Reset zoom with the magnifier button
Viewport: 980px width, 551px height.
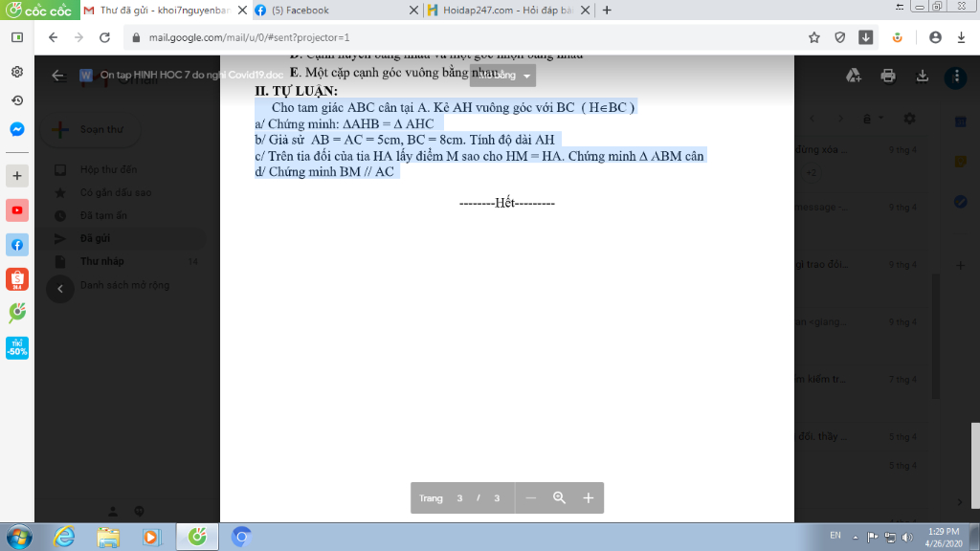[559, 497]
